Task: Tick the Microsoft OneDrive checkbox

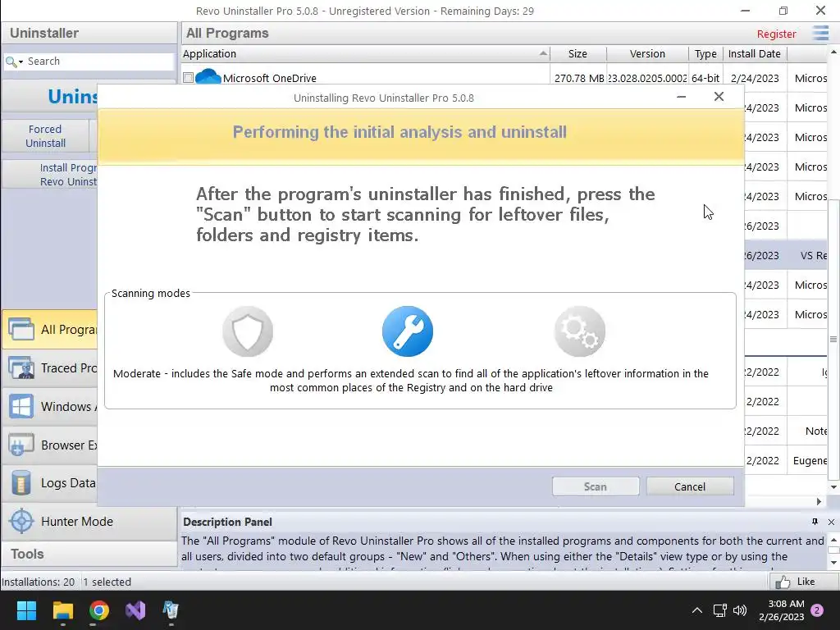Action: click(x=188, y=78)
